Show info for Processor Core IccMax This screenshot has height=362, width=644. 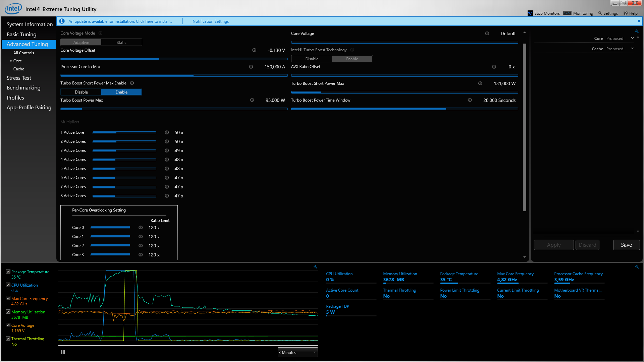pyautogui.click(x=251, y=67)
